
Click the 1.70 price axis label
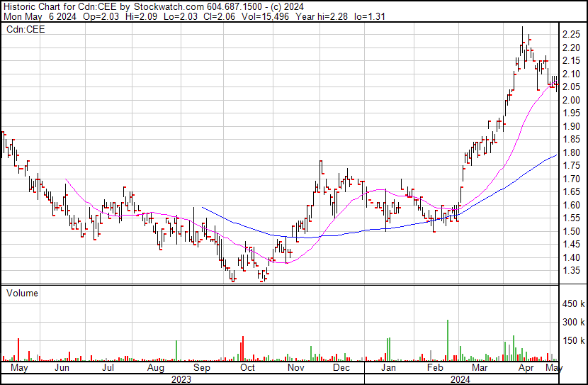tap(571, 179)
